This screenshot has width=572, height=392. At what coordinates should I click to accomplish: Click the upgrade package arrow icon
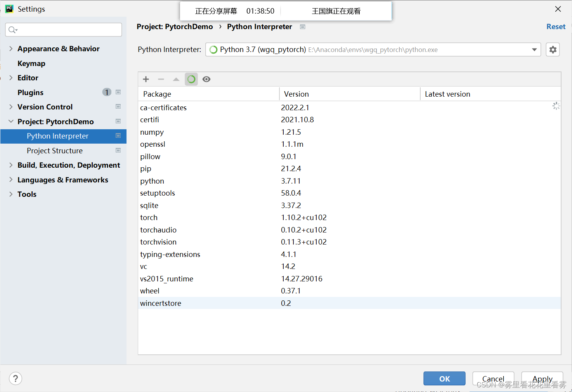click(x=176, y=79)
